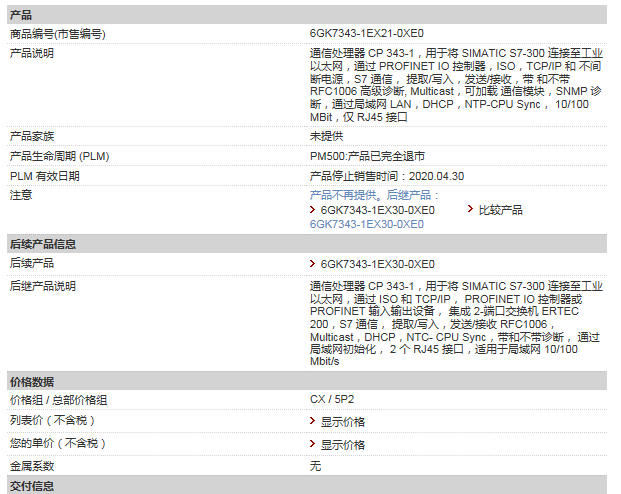Screen dimensions: 621x494
Task: Click the 产品说明 label
Action: (32, 53)
